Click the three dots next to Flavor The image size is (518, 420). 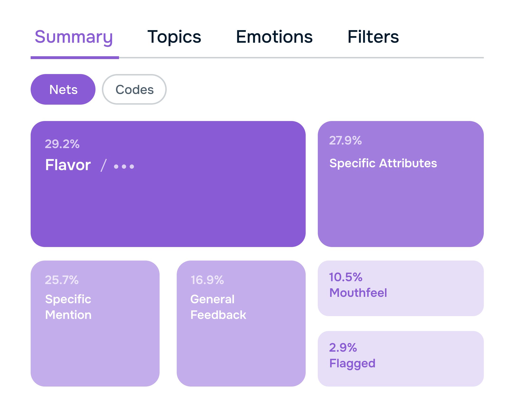[124, 166]
